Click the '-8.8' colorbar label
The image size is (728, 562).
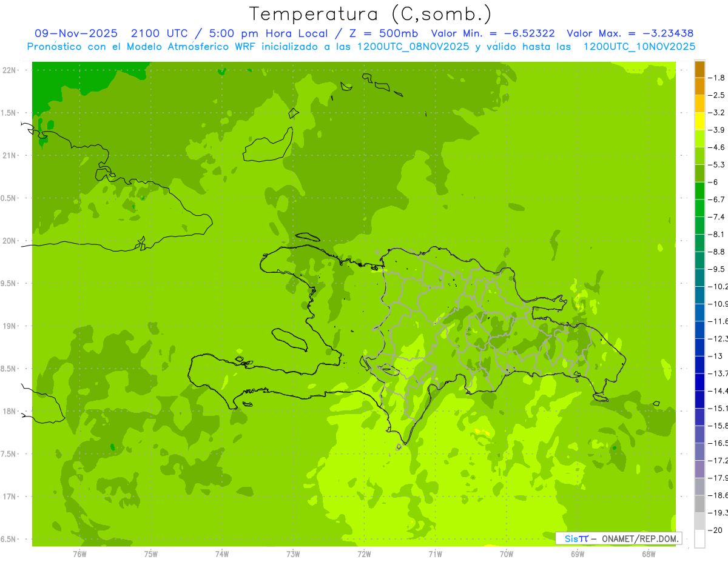coord(716,252)
